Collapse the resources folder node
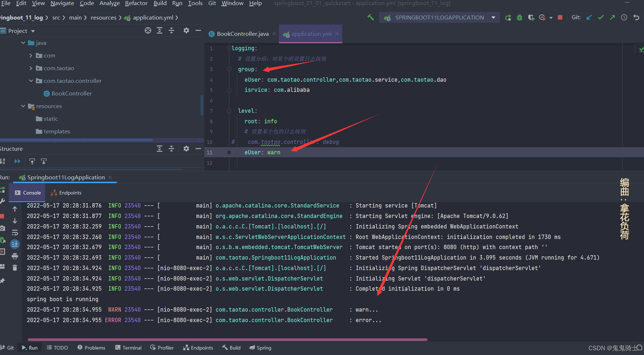 (x=23, y=106)
